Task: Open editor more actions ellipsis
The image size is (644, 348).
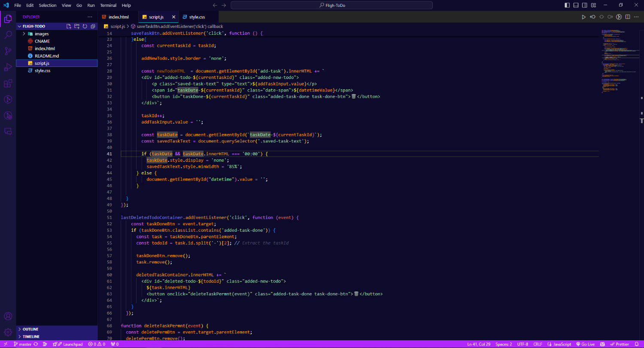Action: 637,17
